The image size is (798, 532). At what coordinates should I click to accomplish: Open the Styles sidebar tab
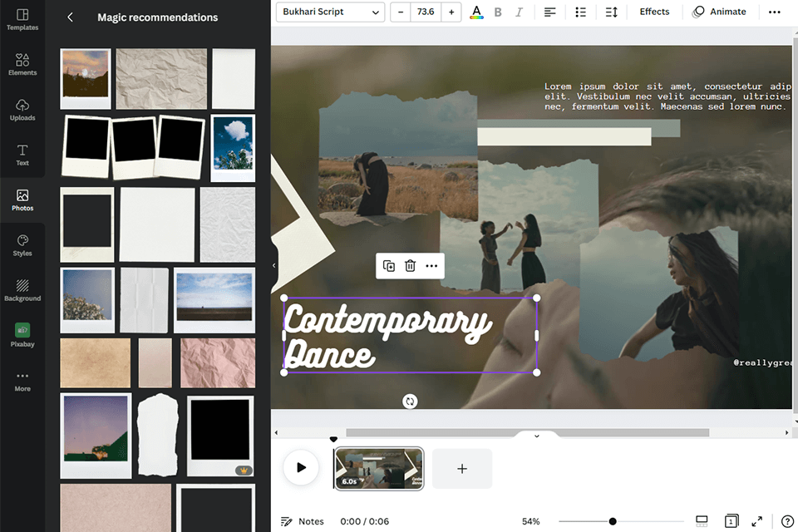point(22,245)
